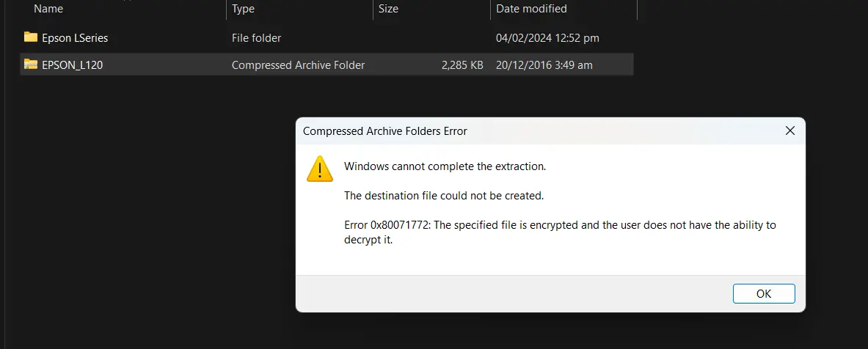The width and height of the screenshot is (868, 349).
Task: Click the error dialog's title bar text
Action: pos(385,131)
